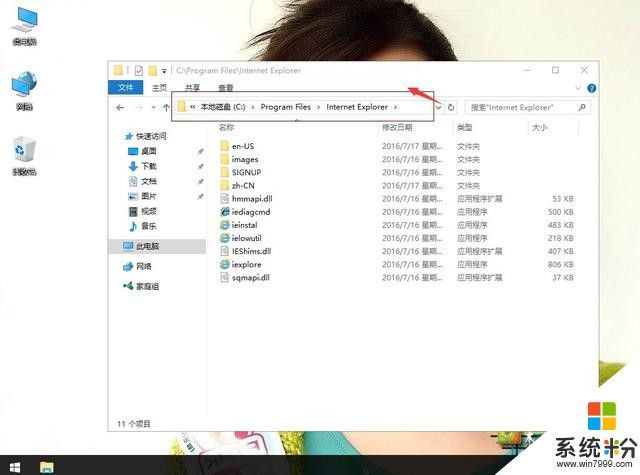
Task: Click the search magnifier icon
Action: tap(582, 107)
